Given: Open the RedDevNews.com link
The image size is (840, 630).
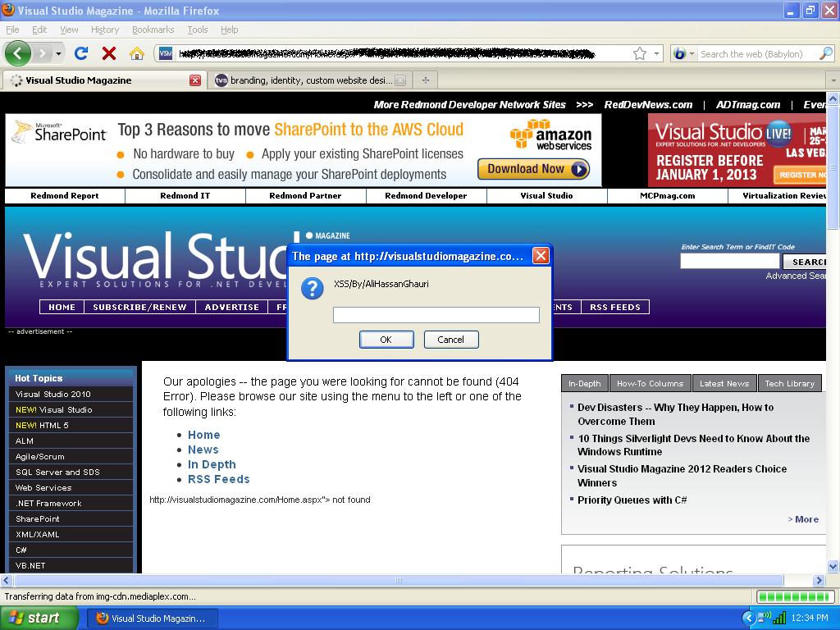Looking at the screenshot, I should coord(648,105).
